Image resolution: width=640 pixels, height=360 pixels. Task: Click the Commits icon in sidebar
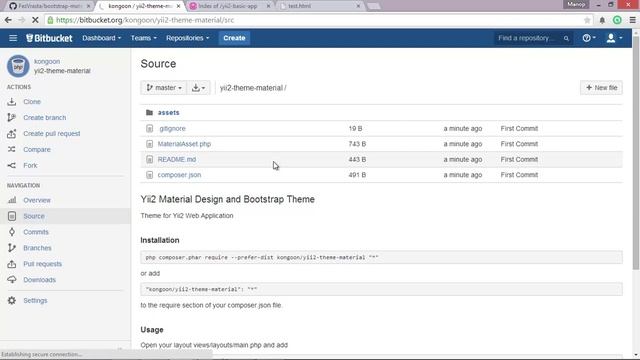point(12,232)
